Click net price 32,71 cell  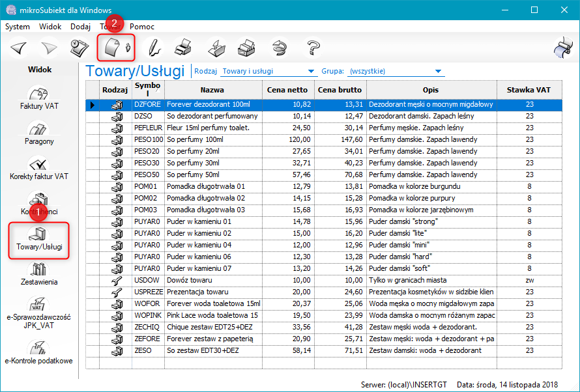(x=289, y=163)
